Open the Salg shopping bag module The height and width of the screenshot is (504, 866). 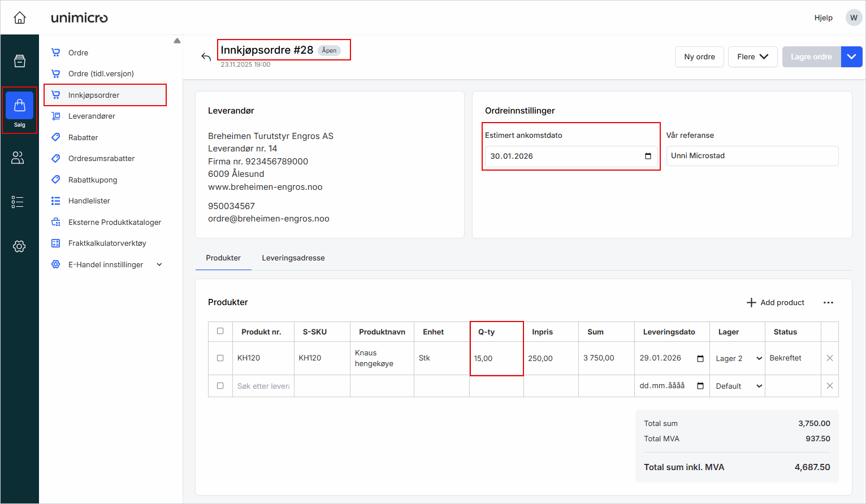(20, 110)
